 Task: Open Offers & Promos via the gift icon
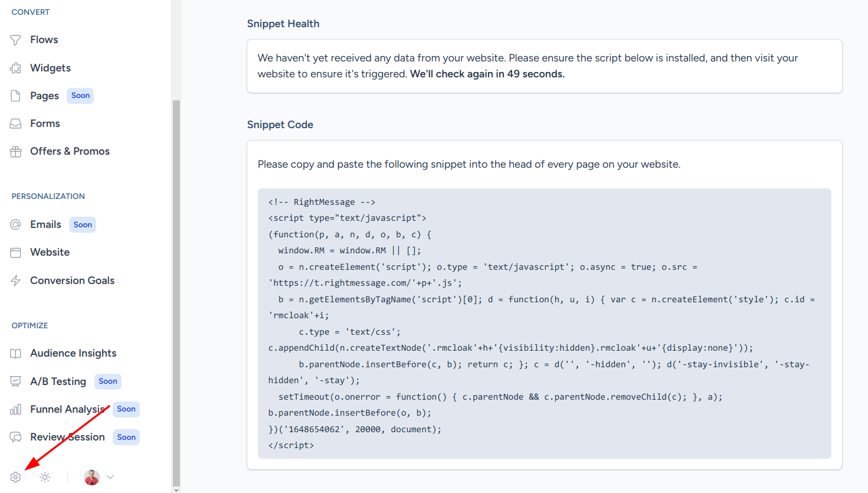tap(15, 151)
